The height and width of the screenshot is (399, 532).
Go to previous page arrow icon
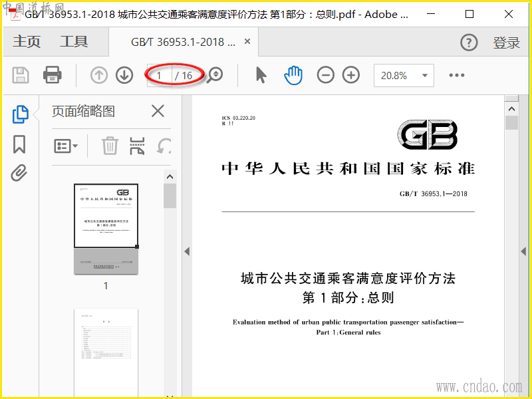pyautogui.click(x=99, y=75)
